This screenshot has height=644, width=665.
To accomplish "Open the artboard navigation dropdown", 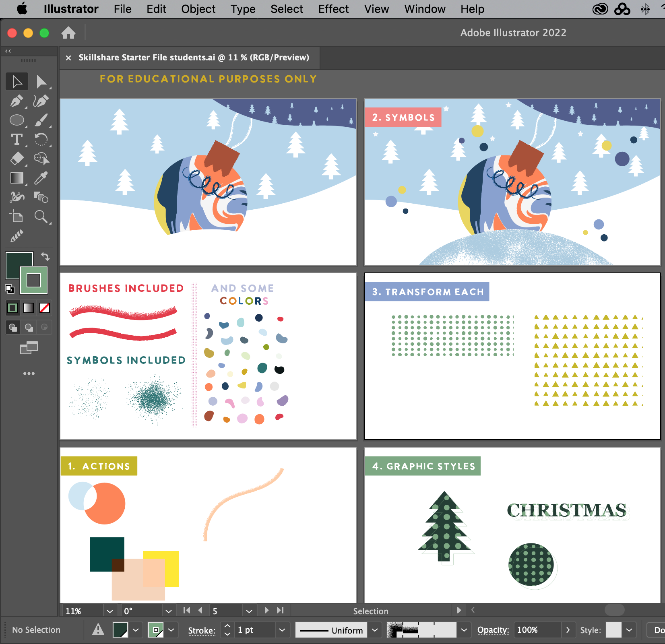I will point(249,611).
